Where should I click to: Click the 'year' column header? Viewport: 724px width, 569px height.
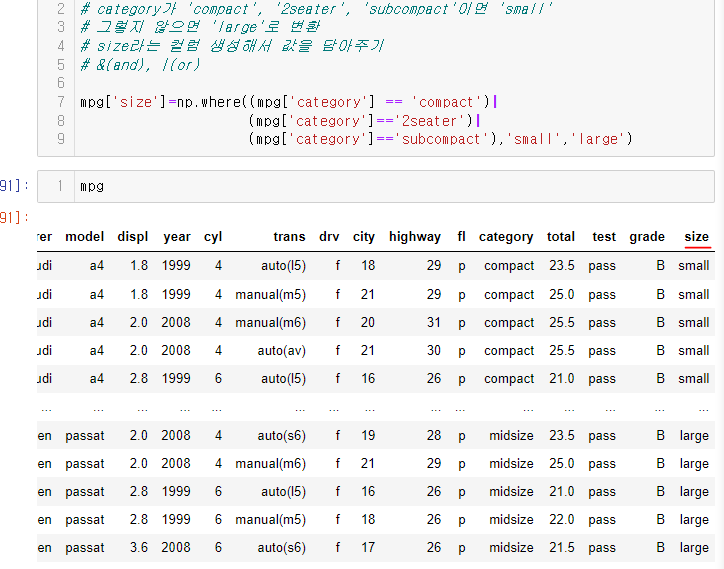tap(177, 237)
